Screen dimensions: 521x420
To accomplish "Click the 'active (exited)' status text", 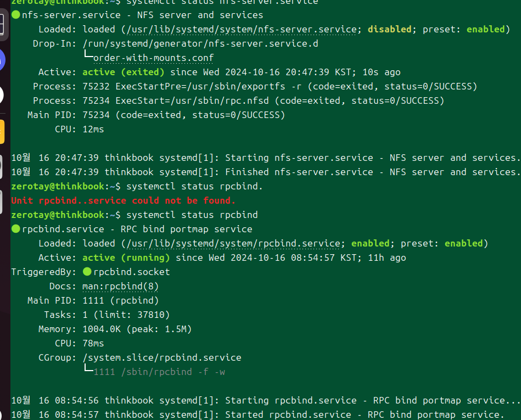I will [123, 72].
